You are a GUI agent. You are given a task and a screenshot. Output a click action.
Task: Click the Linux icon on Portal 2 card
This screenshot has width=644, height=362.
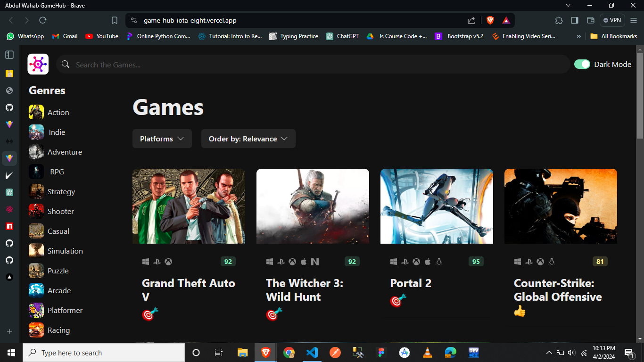pos(439,262)
